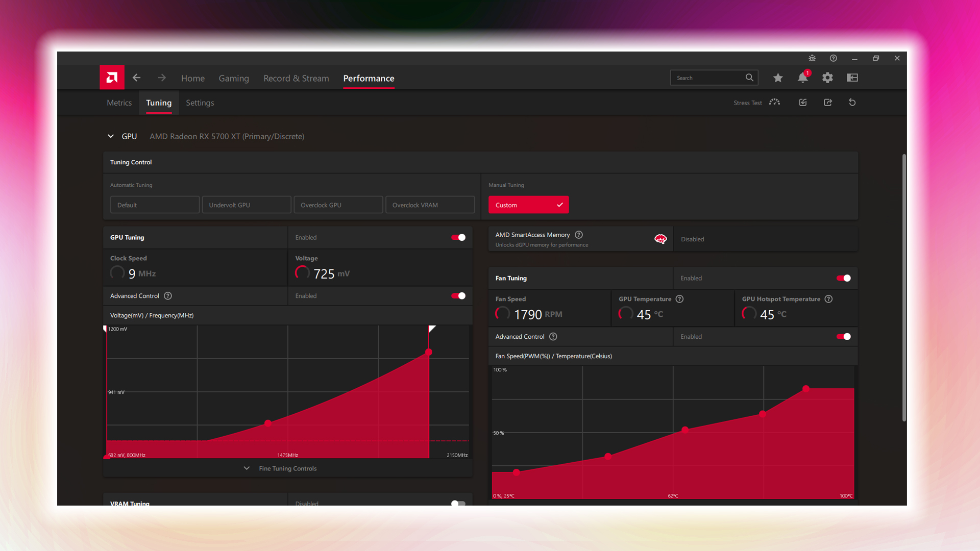The width and height of the screenshot is (980, 551).
Task: Start the Stress Test
Action: point(757,103)
